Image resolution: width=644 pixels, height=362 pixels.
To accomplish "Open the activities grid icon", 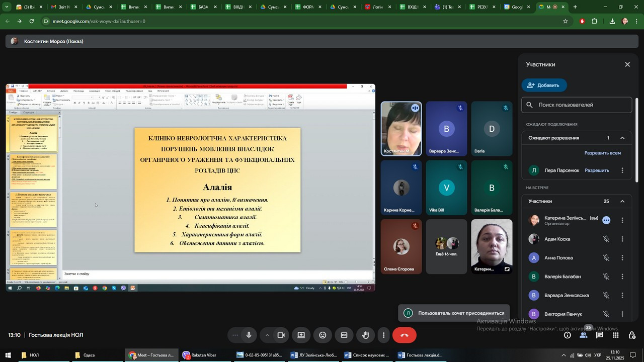I will pos(616,335).
